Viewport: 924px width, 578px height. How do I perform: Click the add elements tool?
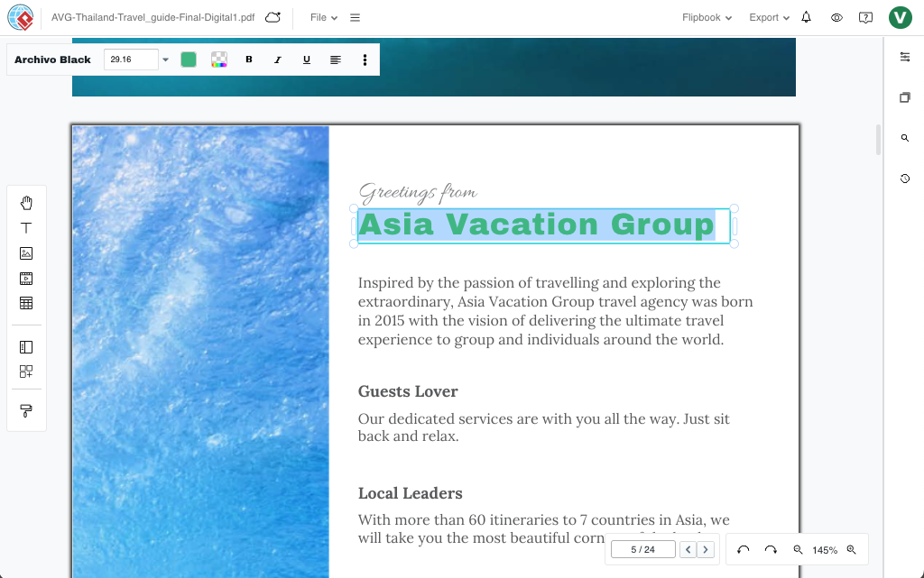coord(26,372)
